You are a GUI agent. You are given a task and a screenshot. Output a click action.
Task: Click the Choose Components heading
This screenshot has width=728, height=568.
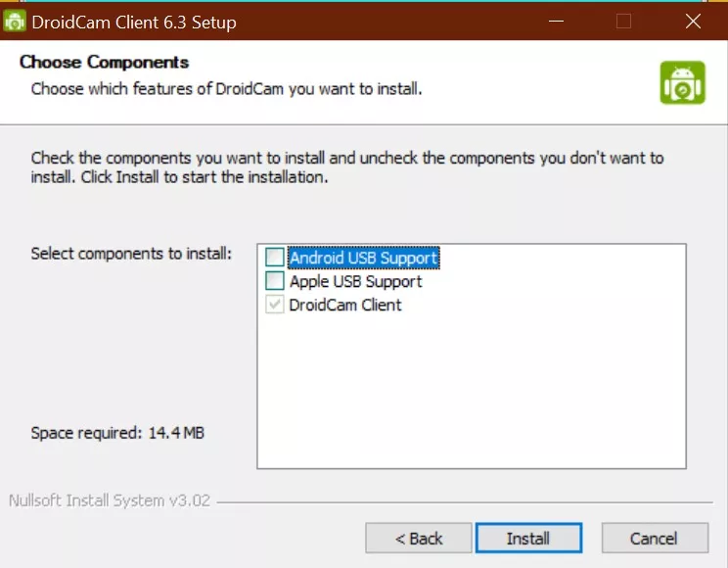click(x=105, y=63)
